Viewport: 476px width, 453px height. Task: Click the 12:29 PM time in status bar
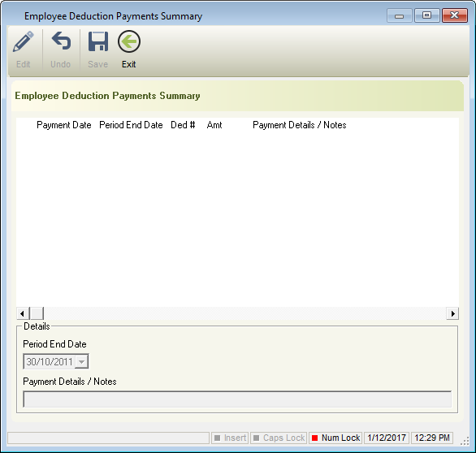pyautogui.click(x=432, y=438)
